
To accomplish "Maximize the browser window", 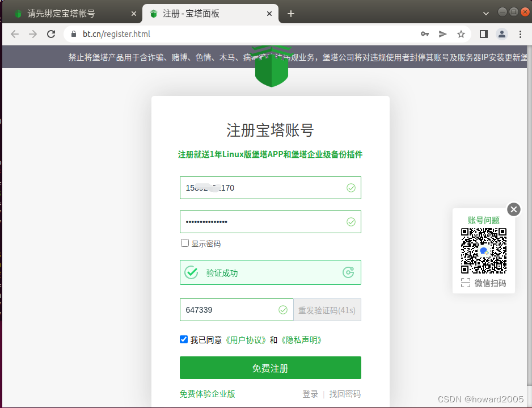I will click(514, 12).
